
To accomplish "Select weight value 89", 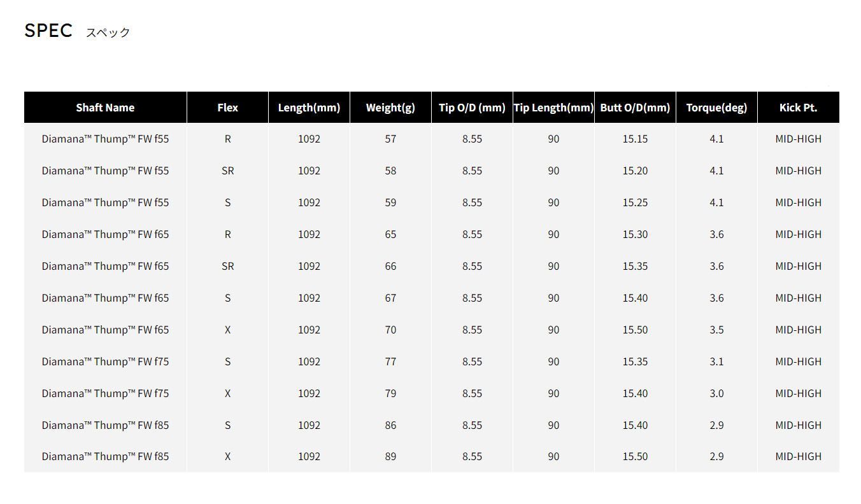I will point(390,456).
